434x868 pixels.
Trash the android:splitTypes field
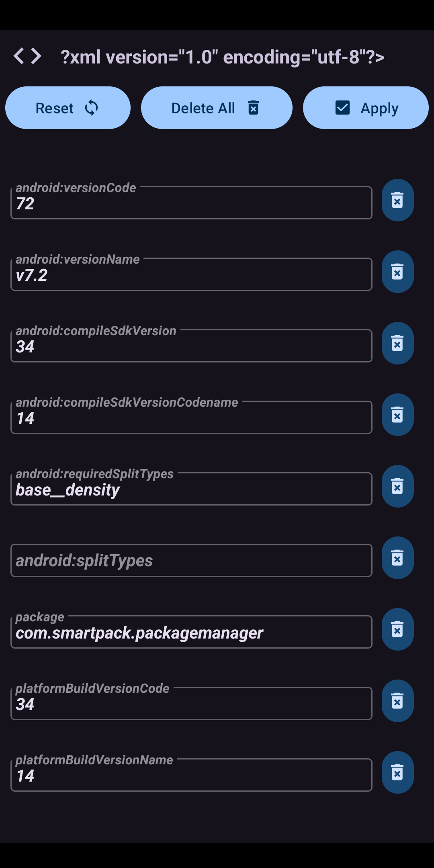click(x=397, y=558)
